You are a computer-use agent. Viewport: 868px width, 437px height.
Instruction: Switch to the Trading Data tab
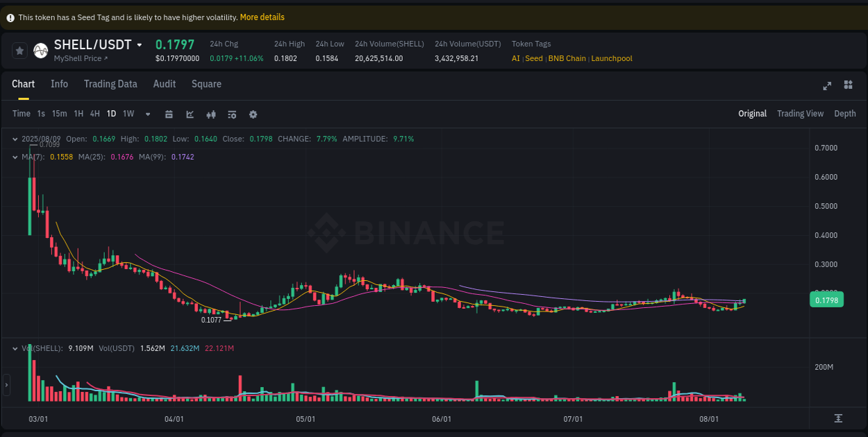110,84
